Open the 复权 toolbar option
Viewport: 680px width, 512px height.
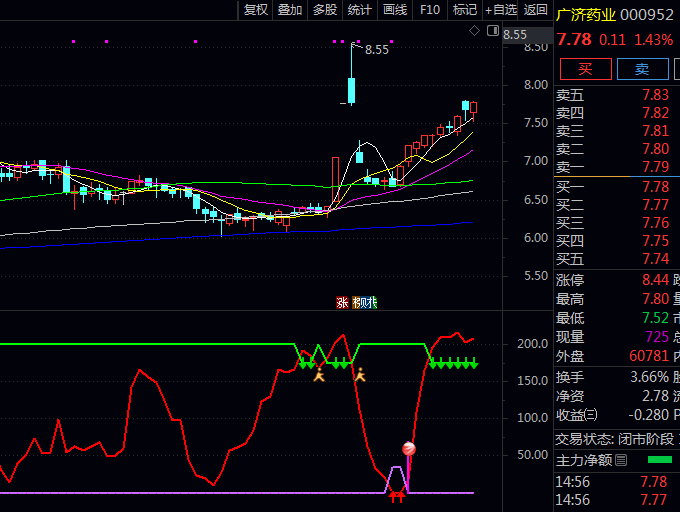[x=255, y=10]
